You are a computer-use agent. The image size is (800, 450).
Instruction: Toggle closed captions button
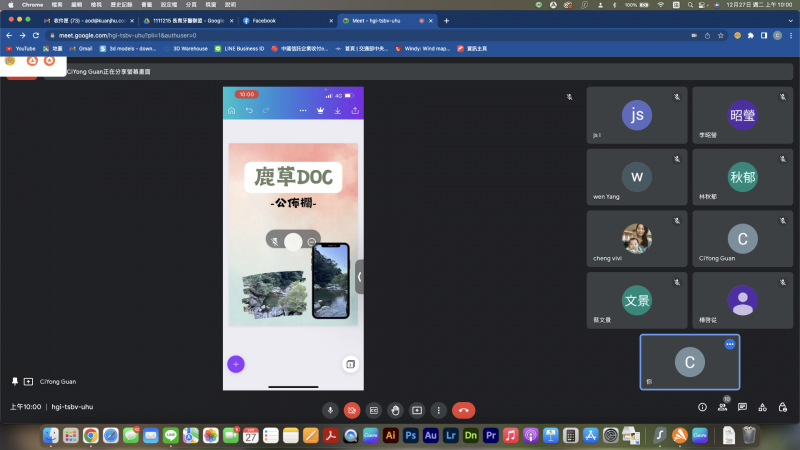pyautogui.click(x=373, y=410)
